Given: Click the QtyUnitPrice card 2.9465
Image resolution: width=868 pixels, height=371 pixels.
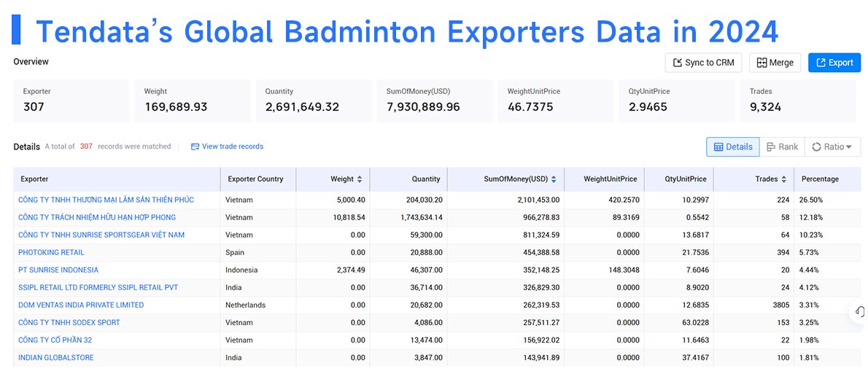Looking at the screenshot, I should pyautogui.click(x=677, y=101).
